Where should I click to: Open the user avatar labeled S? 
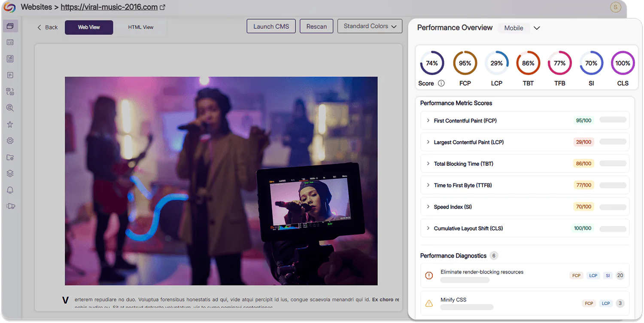(616, 7)
